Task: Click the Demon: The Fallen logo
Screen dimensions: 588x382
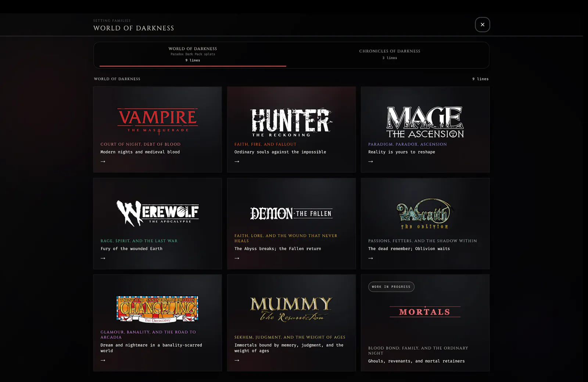Action: [x=291, y=213]
